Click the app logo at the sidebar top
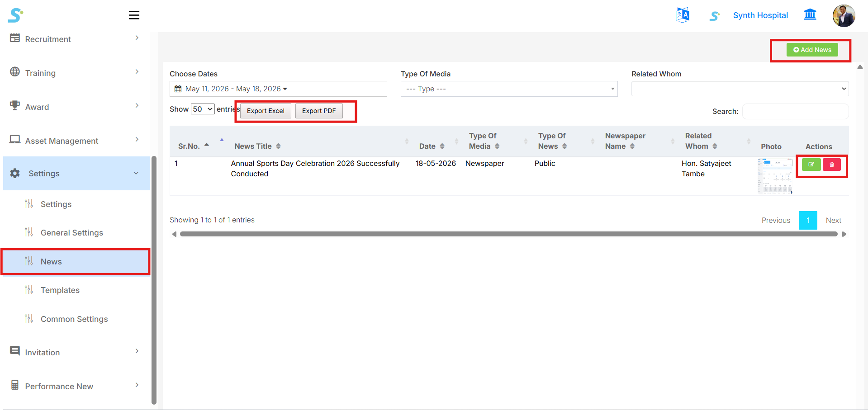 (x=15, y=15)
